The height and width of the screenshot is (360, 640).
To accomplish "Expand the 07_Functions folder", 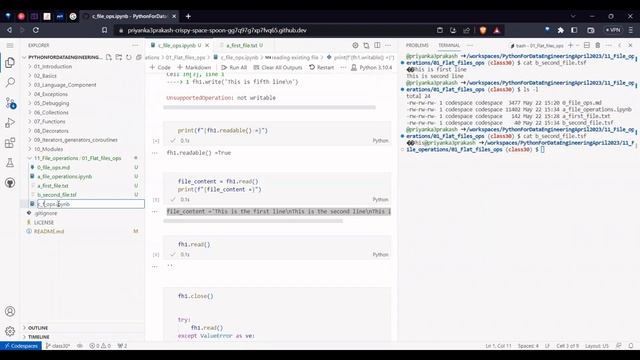I will [x=49, y=122].
